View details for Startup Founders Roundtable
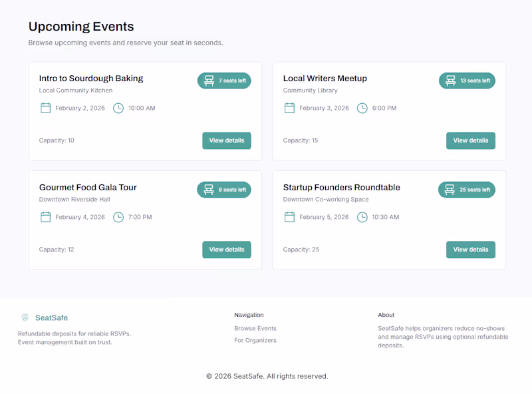The width and height of the screenshot is (532, 394). [x=471, y=250]
